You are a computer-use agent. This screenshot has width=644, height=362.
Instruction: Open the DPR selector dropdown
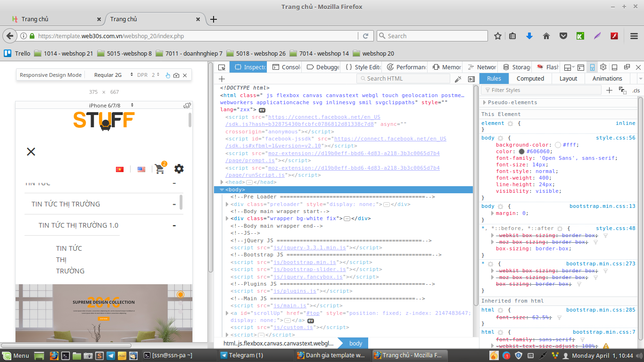pos(148,75)
